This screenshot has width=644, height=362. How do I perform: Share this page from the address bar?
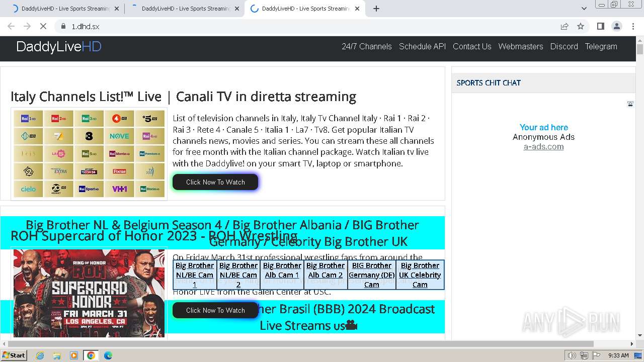[565, 26]
